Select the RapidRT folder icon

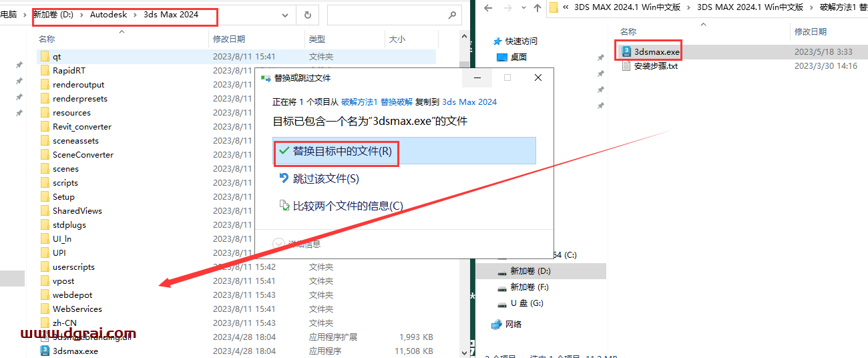(45, 70)
